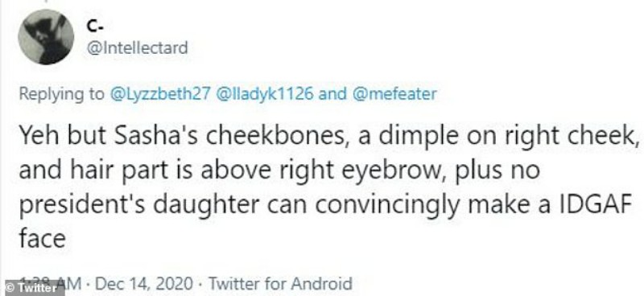Click the Dec 14, 2020 date
The height and width of the screenshot is (296, 644).
pyautogui.click(x=144, y=284)
